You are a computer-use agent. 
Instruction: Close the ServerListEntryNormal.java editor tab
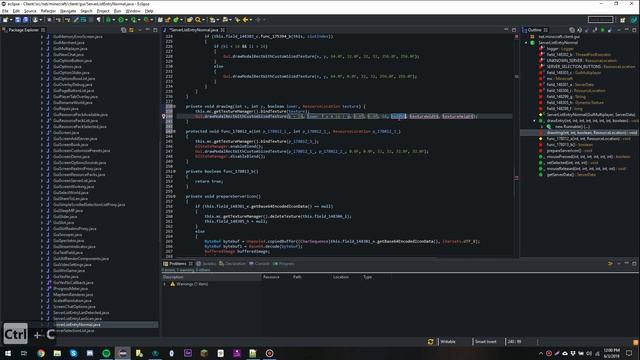[x=223, y=30]
